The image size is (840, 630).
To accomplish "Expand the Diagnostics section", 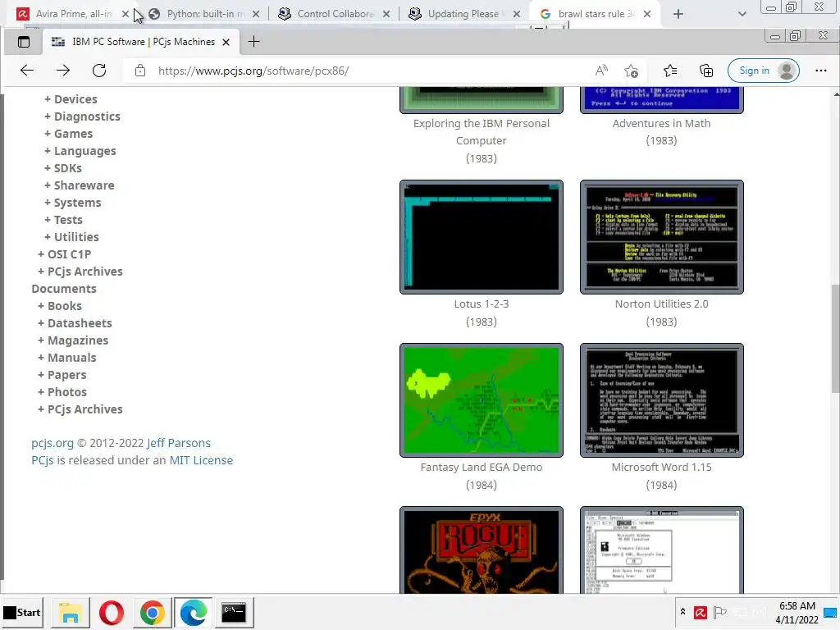I will tap(82, 116).
